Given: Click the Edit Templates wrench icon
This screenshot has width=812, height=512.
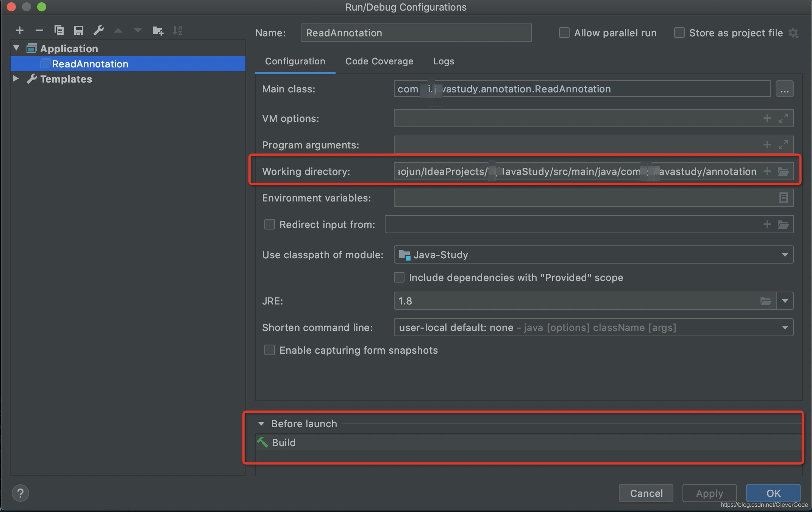Looking at the screenshot, I should click(x=98, y=30).
